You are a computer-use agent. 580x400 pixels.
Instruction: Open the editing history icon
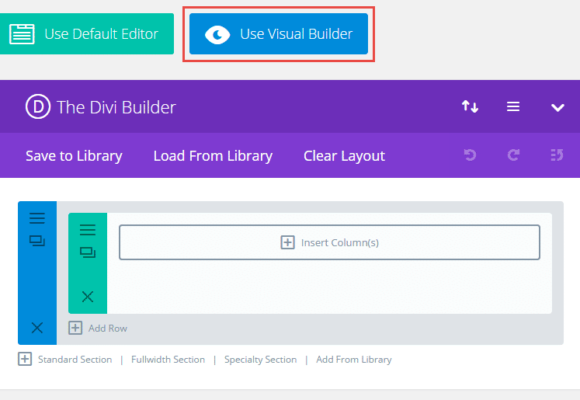tap(557, 155)
